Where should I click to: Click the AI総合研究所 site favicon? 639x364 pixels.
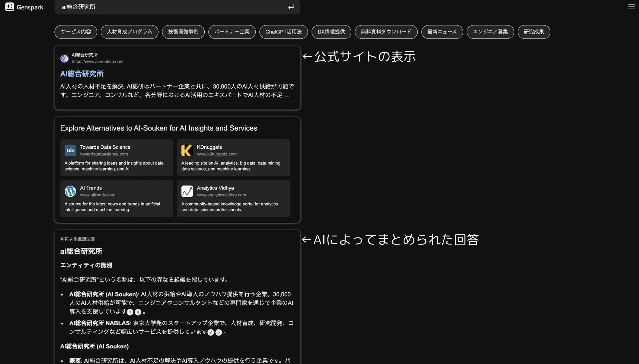point(64,58)
